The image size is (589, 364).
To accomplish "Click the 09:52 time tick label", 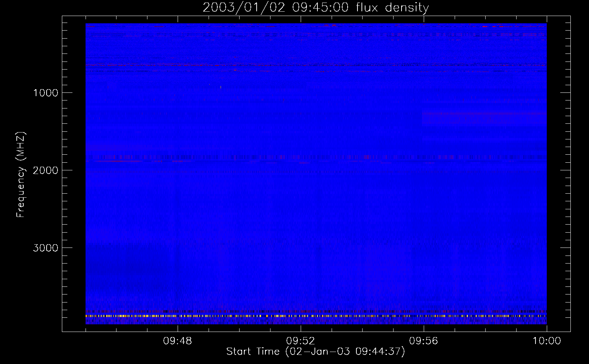I will point(301,341).
